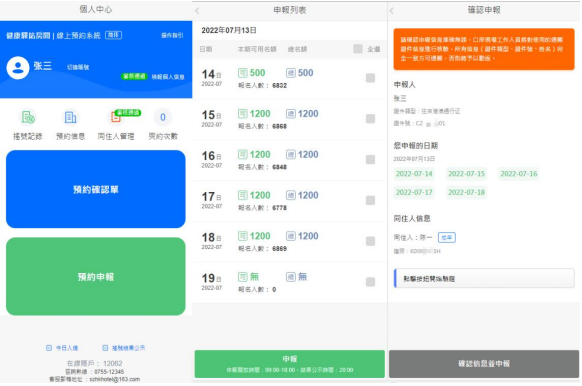The height and width of the screenshot is (386, 582).
Task: Click 在線賬戶 12062 text
Action: (94, 363)
